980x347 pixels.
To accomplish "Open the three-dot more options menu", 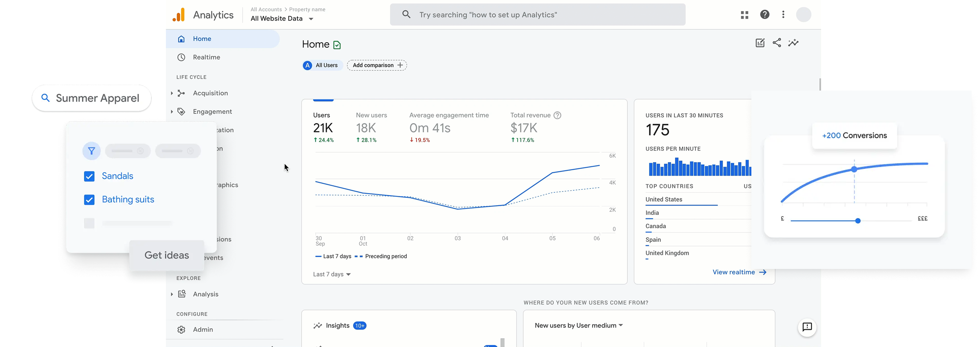I will click(x=783, y=15).
